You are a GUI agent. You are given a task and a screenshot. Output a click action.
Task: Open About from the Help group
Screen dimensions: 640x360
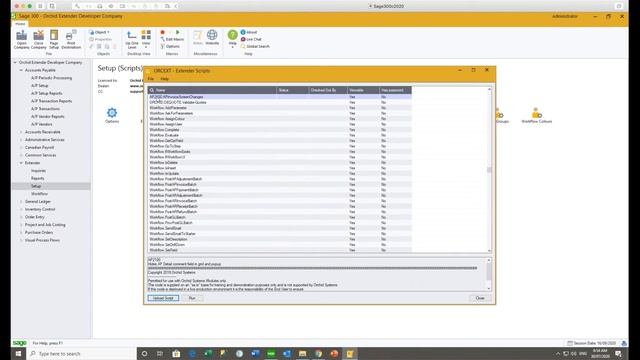point(249,32)
